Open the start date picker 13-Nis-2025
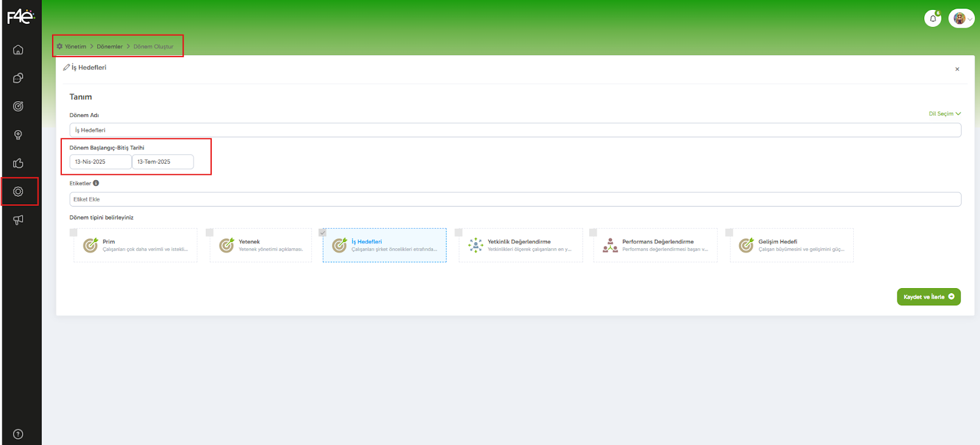This screenshot has width=980, height=445. pyautogui.click(x=100, y=162)
